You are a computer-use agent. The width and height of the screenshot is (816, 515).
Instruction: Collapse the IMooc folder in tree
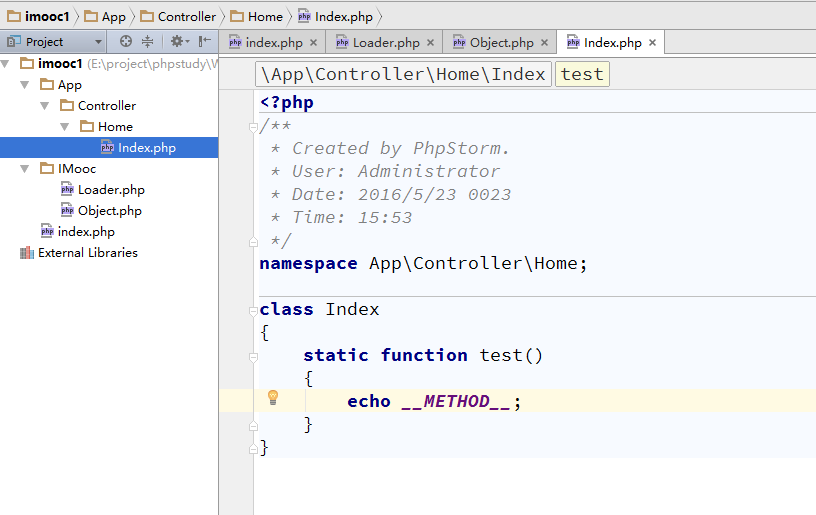[24, 169]
